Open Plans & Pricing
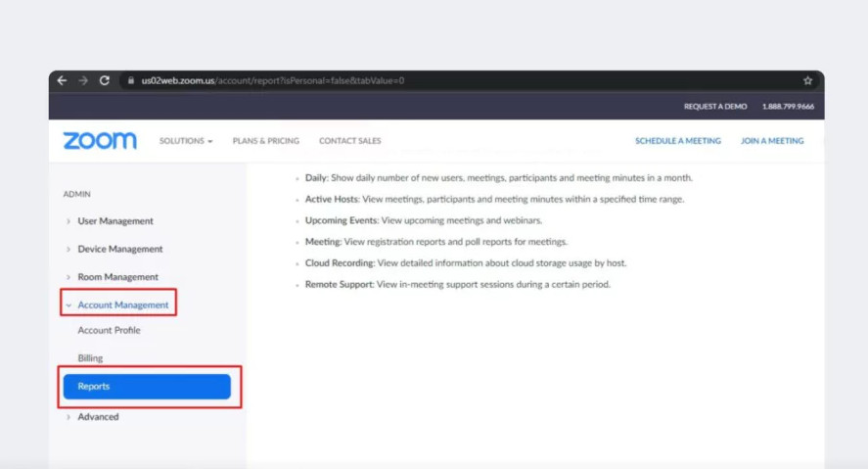 (x=266, y=141)
